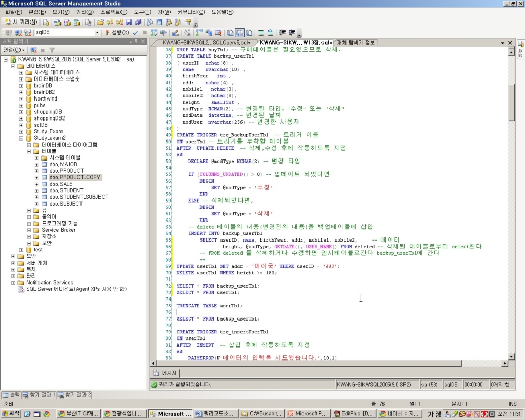Open the 도구(T) menu
This screenshot has width=525, height=420.
pyautogui.click(x=143, y=12)
